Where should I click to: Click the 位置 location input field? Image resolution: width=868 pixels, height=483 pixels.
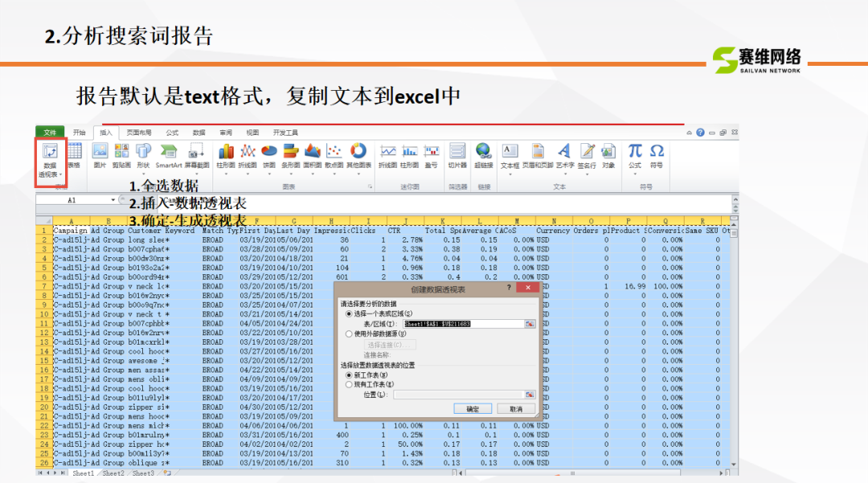pyautogui.click(x=458, y=395)
